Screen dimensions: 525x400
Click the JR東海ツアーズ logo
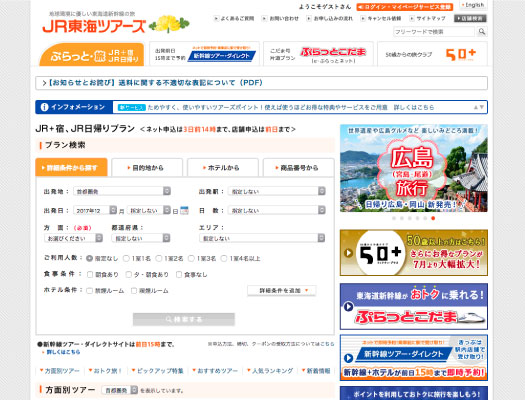click(94, 26)
